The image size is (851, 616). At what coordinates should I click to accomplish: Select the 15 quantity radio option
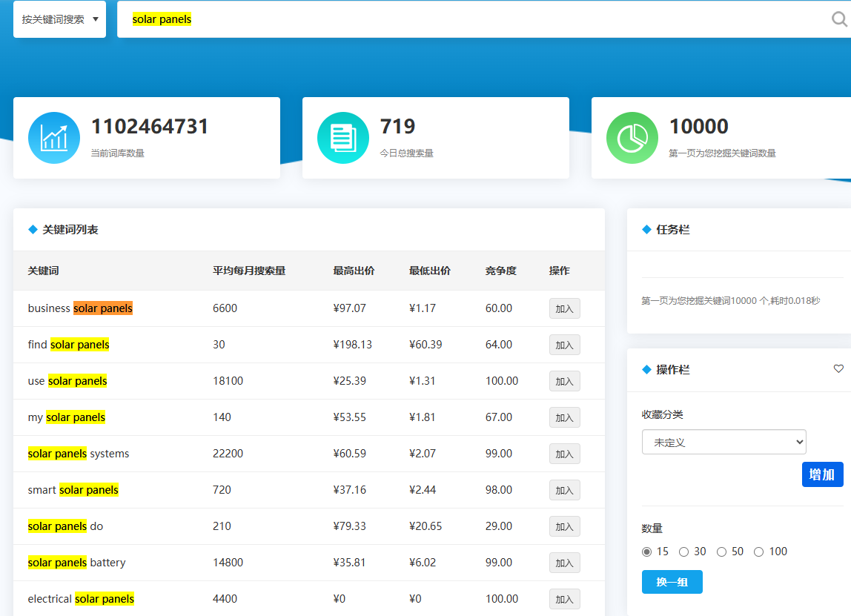(647, 552)
